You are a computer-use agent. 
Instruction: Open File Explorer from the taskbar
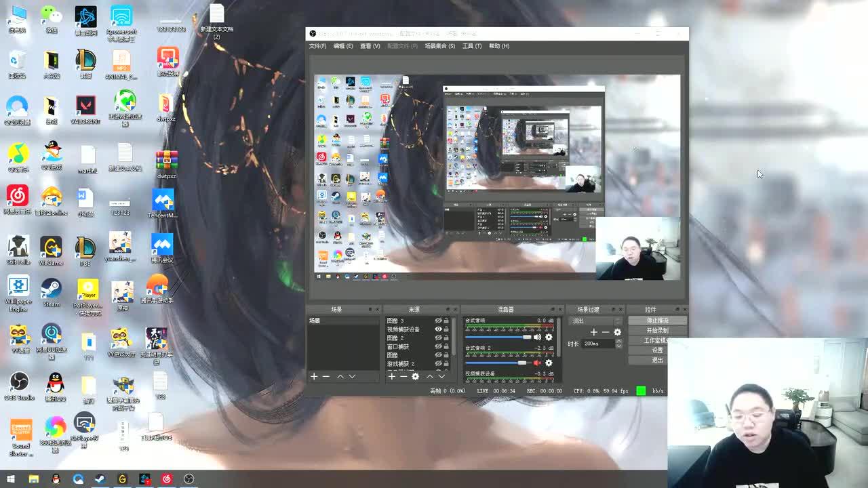pyautogui.click(x=33, y=479)
